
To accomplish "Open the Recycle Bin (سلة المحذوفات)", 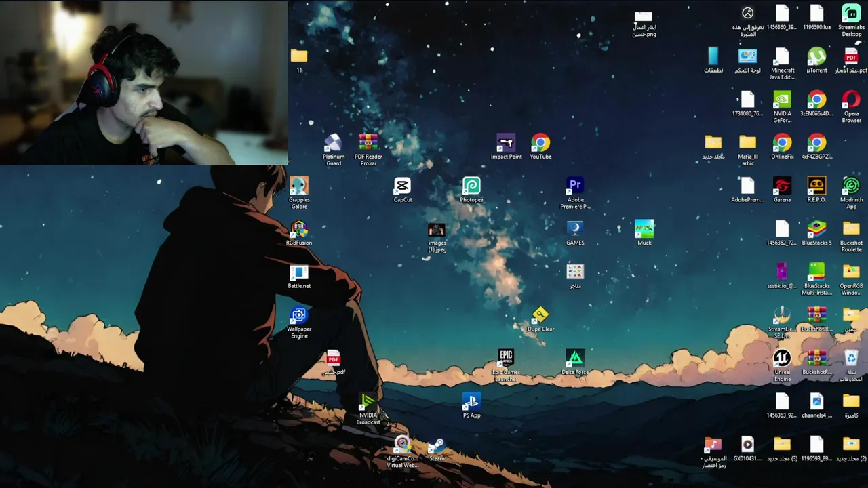I will tap(851, 366).
